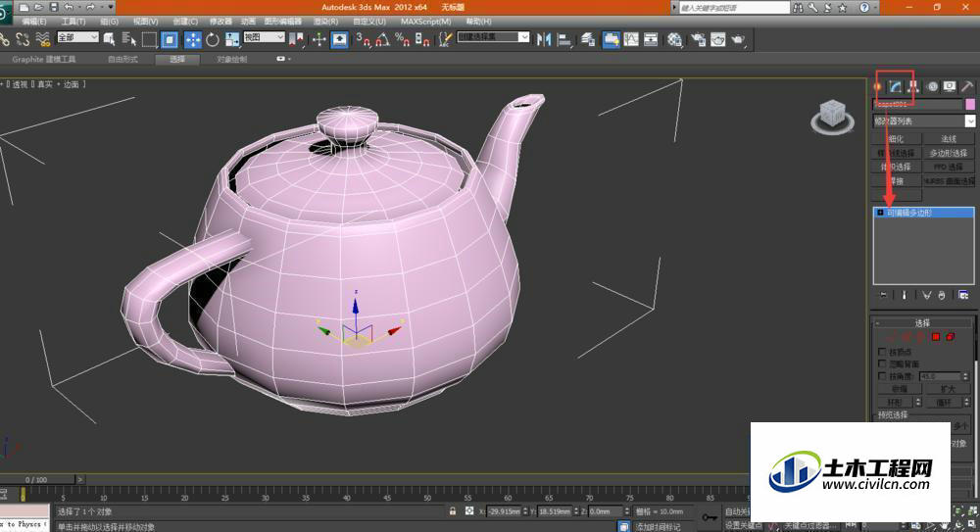Open Select by Name list tool
This screenshot has width=980, height=532.
pos(128,39)
